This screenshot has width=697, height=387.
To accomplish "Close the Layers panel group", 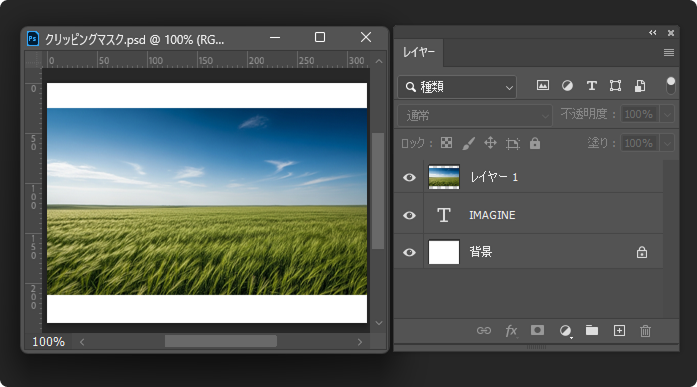I will (671, 33).
